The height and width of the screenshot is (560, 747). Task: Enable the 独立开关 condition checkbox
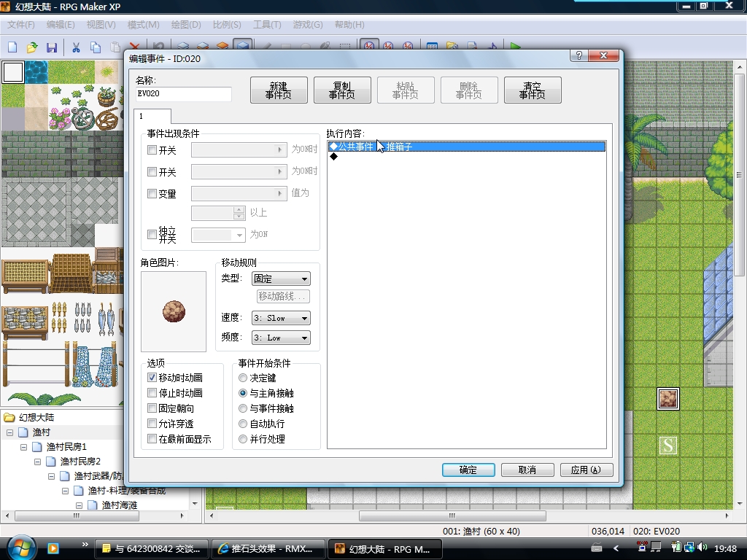point(152,234)
